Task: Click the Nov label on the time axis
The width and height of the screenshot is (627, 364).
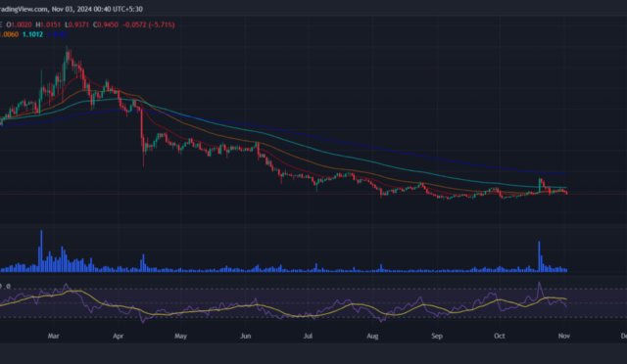Action: [x=564, y=336]
